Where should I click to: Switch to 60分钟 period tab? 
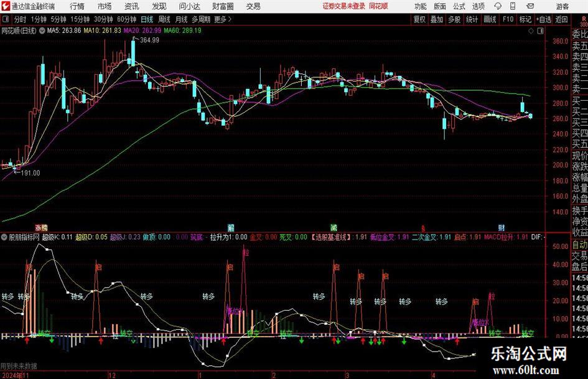tap(127, 19)
